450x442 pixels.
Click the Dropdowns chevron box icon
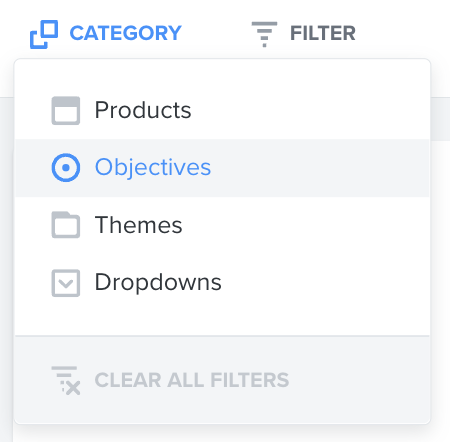[66, 283]
